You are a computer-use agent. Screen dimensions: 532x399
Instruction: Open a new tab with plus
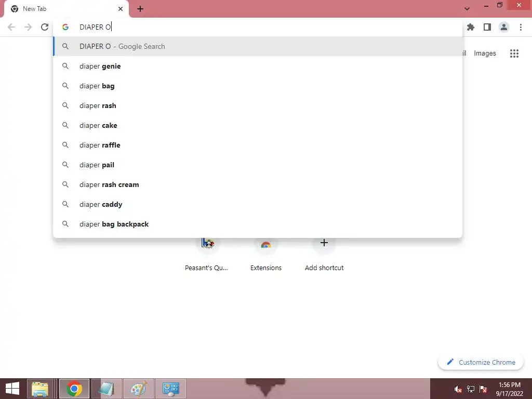(x=140, y=9)
